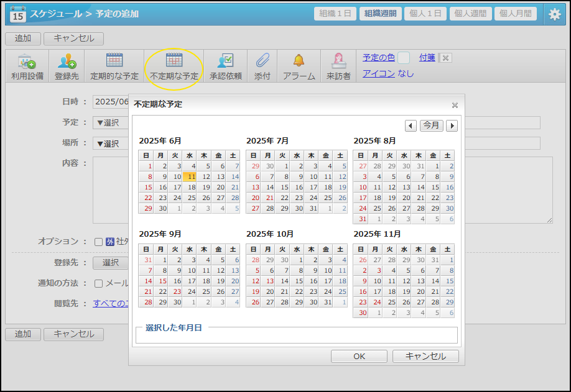This screenshot has height=392, width=571.
Task: Click the bottom キャンセル button in the form
Action: pyautogui.click(x=73, y=334)
